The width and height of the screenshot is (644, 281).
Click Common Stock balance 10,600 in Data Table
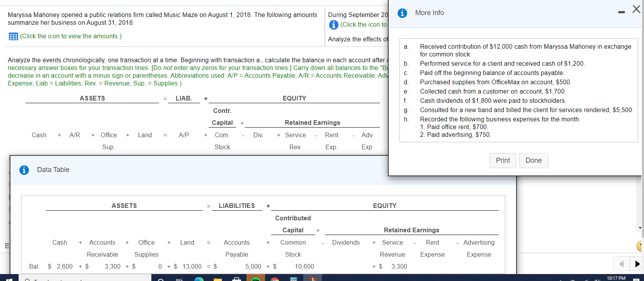(x=304, y=266)
